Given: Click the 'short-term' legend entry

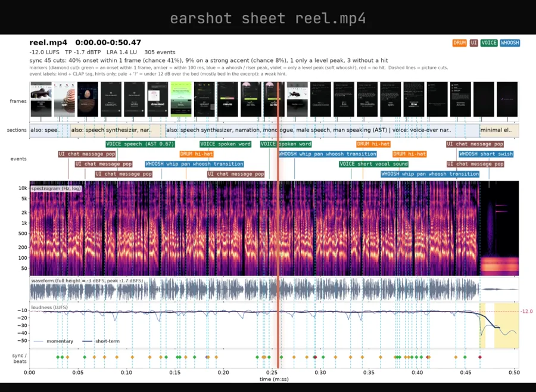Looking at the screenshot, I should point(101,341).
